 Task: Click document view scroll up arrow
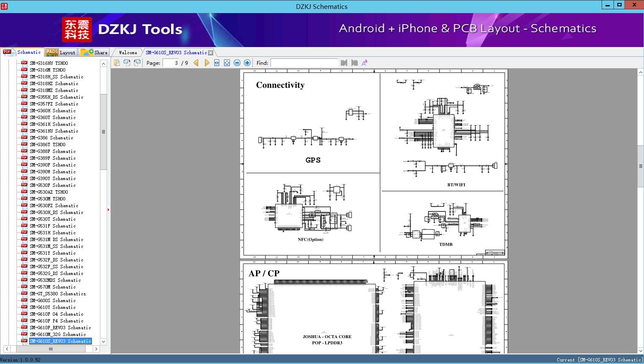pyautogui.click(x=641, y=72)
